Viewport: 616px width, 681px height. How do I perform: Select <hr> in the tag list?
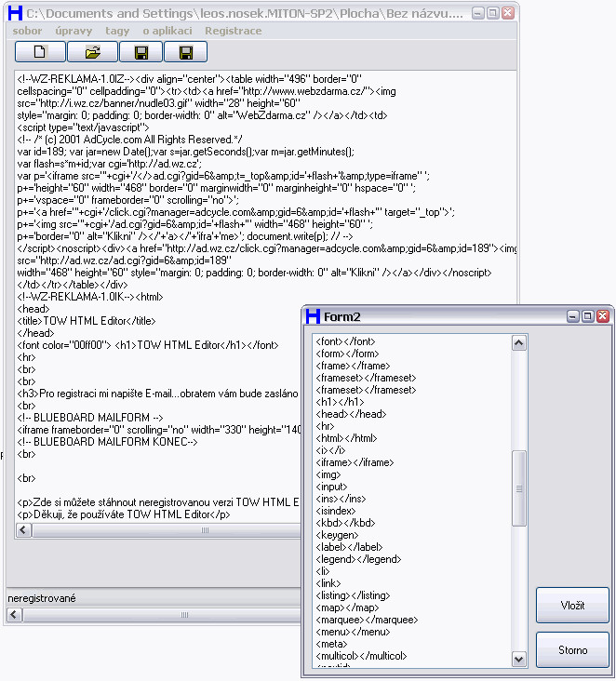[x=325, y=426]
